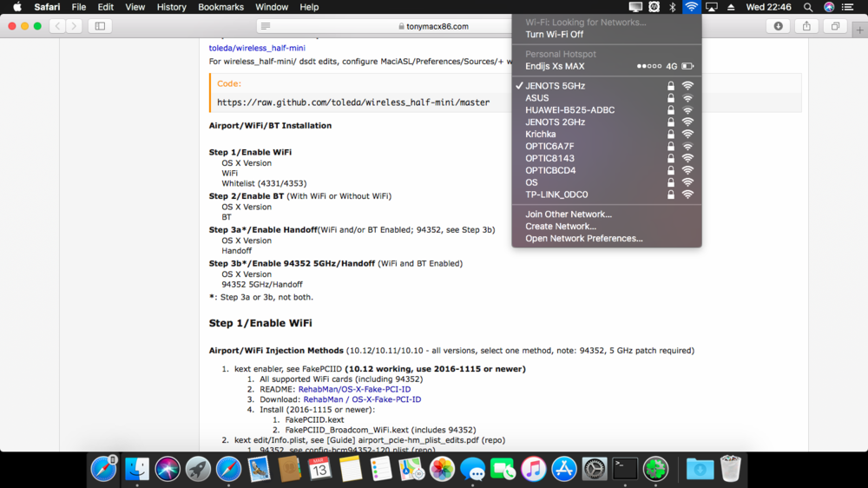Open Launchpad rocket icon in Dock

[x=198, y=469]
